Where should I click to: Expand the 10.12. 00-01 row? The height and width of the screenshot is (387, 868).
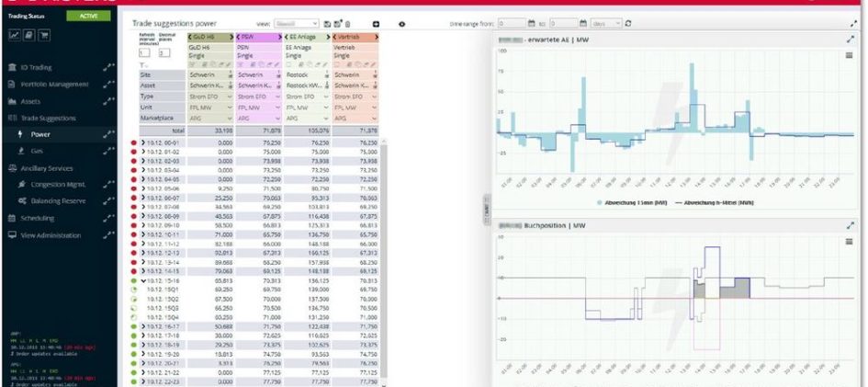pyautogui.click(x=143, y=142)
